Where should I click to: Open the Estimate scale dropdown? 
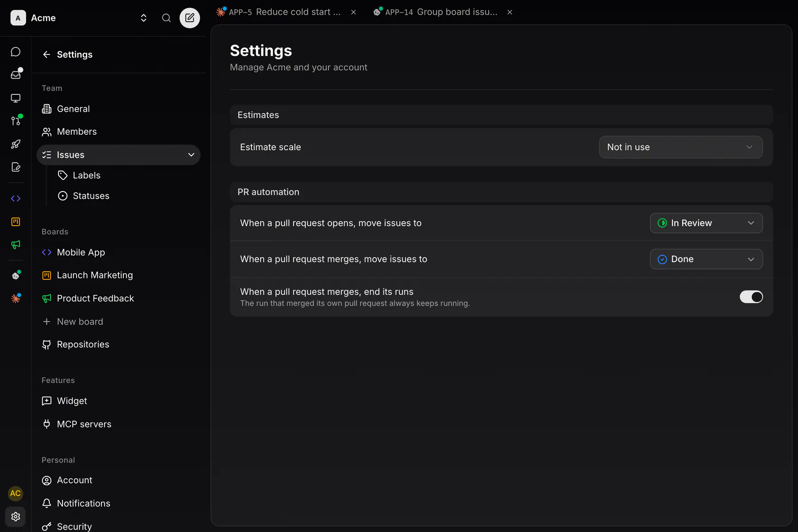coord(681,147)
